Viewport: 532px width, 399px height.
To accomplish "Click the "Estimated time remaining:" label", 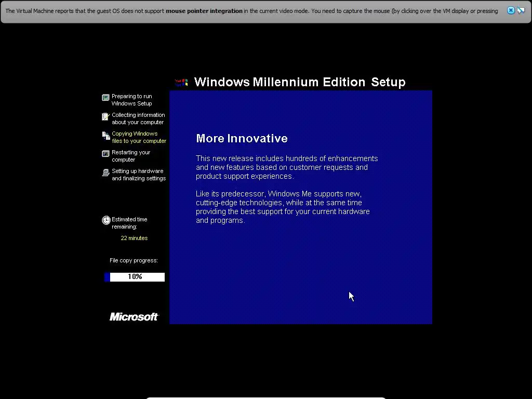I will pyautogui.click(x=129, y=223).
